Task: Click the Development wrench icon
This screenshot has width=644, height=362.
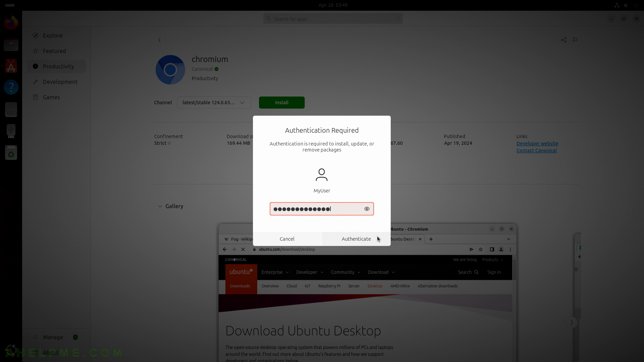Action: [x=36, y=82]
